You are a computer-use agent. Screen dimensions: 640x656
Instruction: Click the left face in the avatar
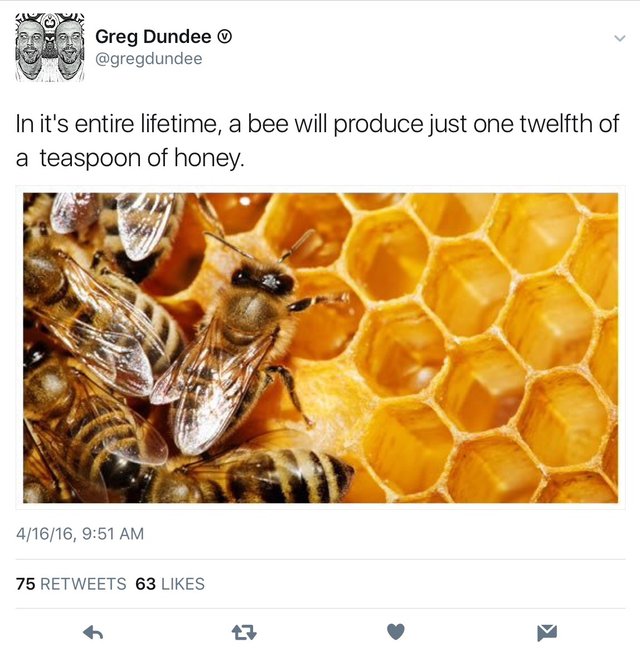[31, 49]
